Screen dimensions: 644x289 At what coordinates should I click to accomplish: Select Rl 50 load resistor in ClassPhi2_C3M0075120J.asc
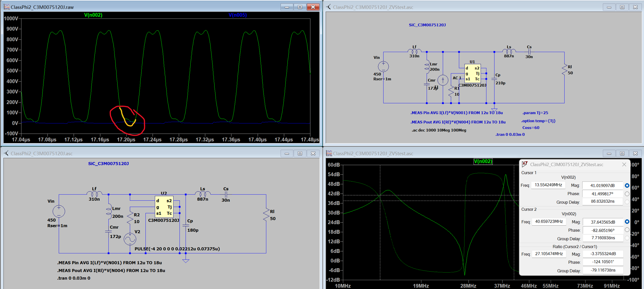pos(266,215)
